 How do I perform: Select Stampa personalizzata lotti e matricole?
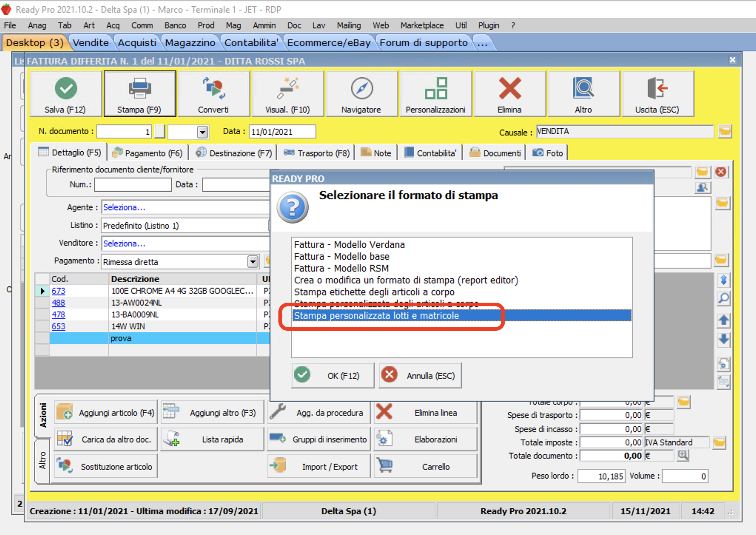click(461, 316)
